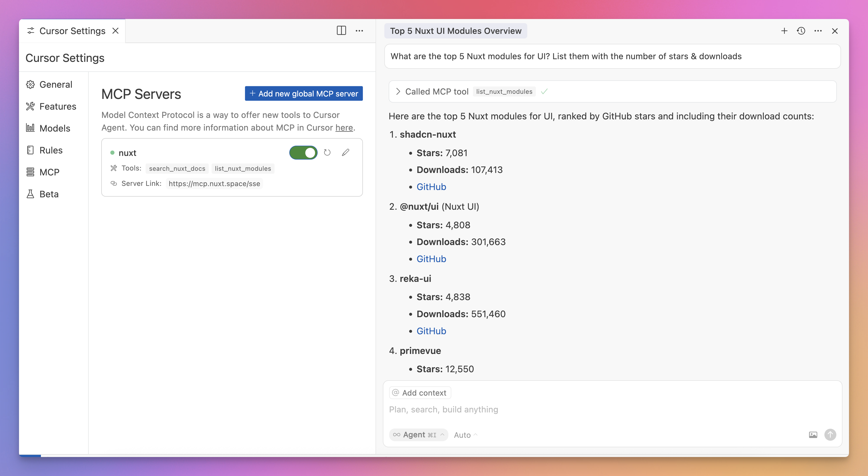Go to the Rules settings section
This screenshot has height=476, width=868.
point(51,150)
